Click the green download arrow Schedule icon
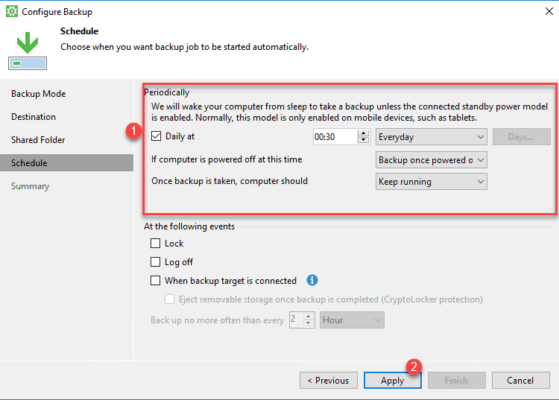 (x=27, y=51)
